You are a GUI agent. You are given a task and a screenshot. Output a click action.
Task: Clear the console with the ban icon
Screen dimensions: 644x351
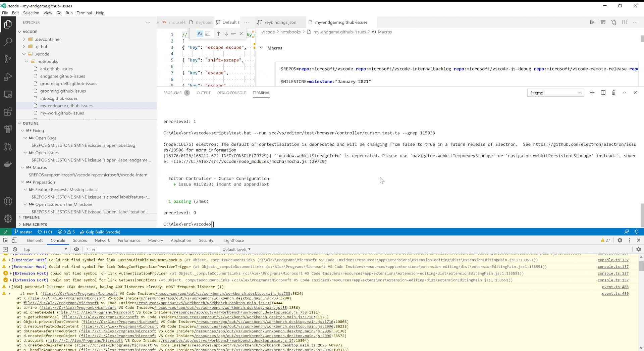[15, 249]
